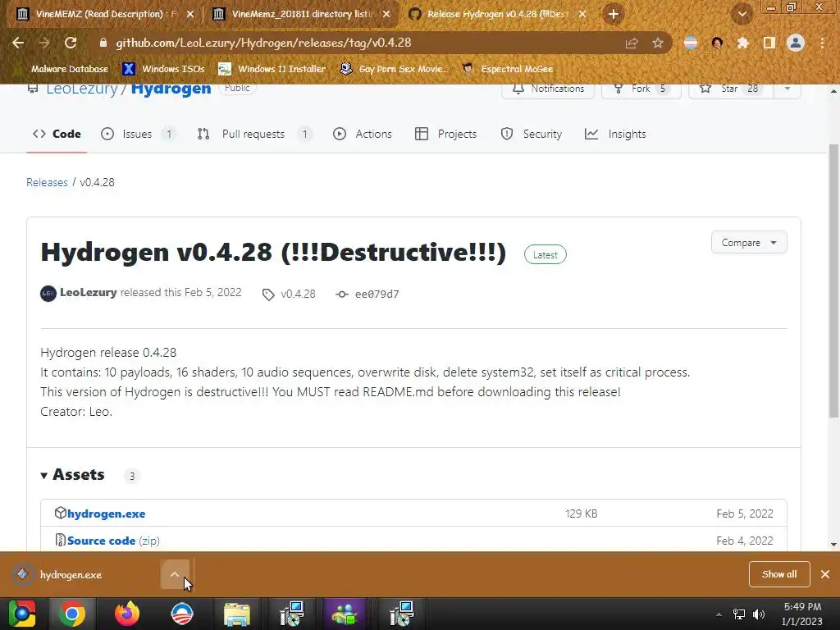Open the Chrome profile avatar

click(796, 43)
